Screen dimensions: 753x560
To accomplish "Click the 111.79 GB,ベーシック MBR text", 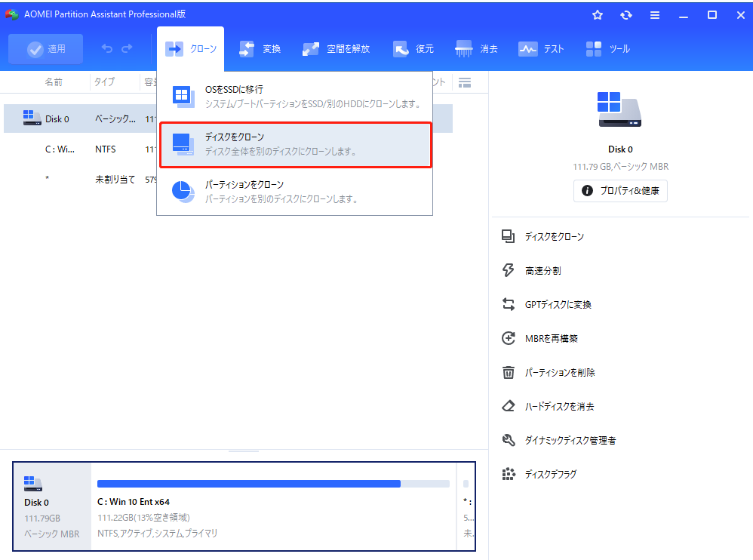I will pyautogui.click(x=620, y=167).
